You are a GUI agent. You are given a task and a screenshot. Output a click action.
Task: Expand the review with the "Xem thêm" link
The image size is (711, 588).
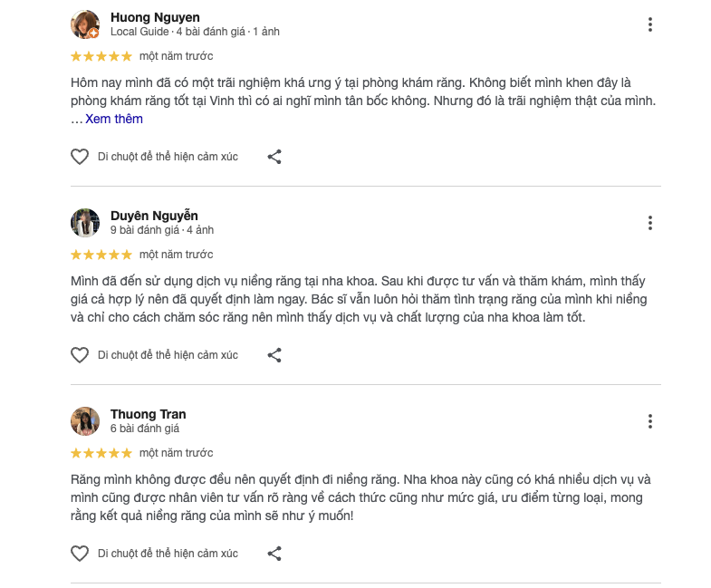tap(114, 119)
